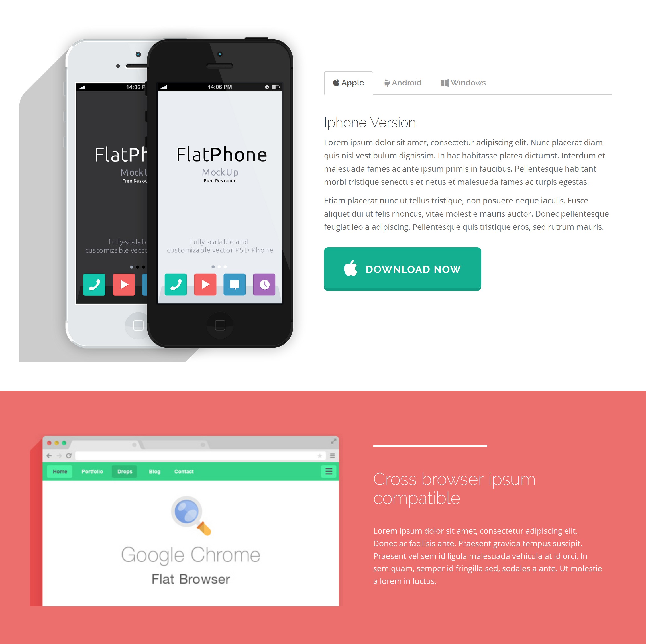Click the Apple logo tab icon

click(336, 83)
